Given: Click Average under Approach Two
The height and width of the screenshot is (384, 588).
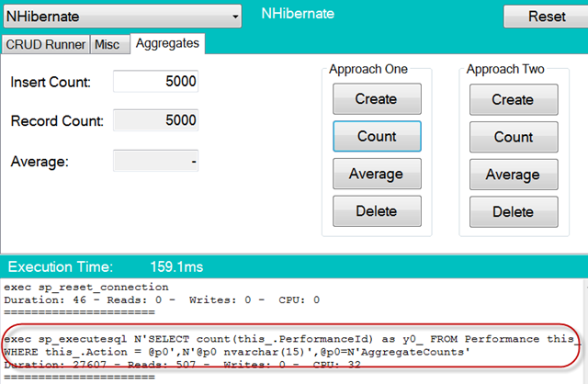Looking at the screenshot, I should (514, 175).
